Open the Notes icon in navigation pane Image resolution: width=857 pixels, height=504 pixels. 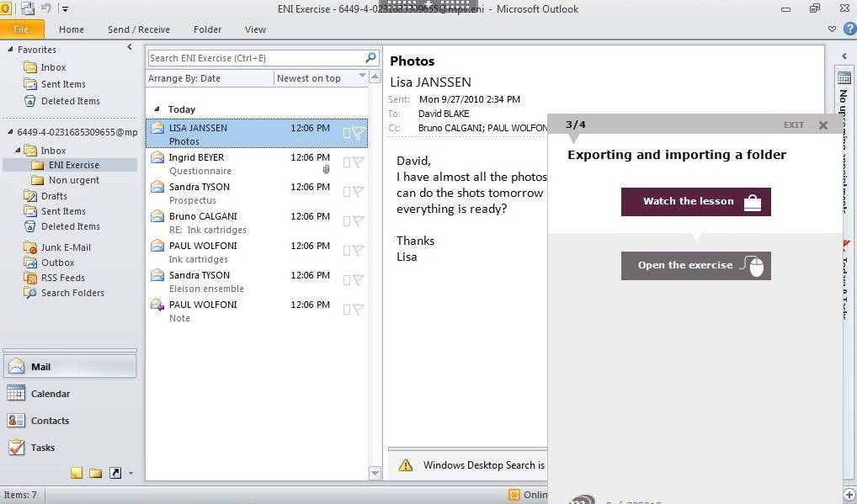77,474
